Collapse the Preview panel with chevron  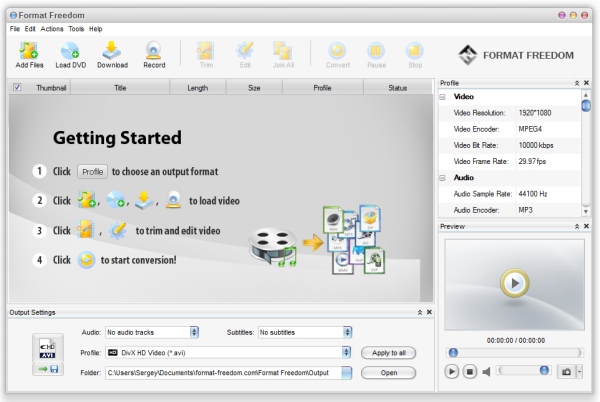point(577,226)
